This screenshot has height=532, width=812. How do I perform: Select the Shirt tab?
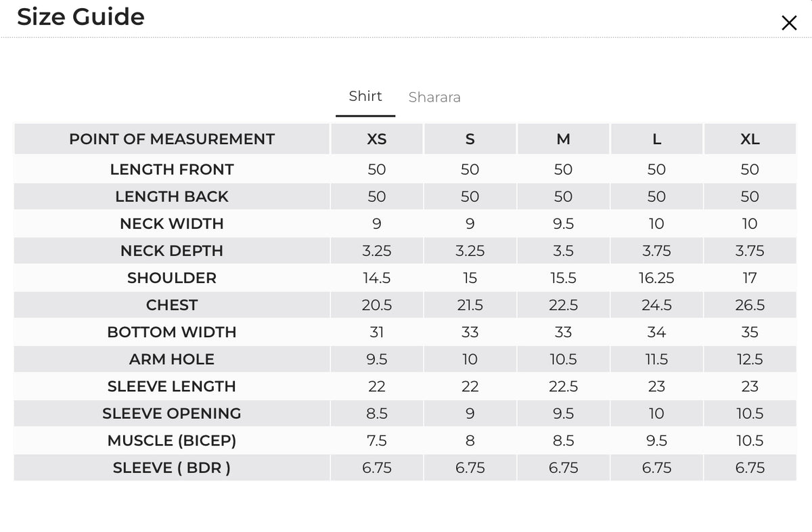[x=365, y=96]
